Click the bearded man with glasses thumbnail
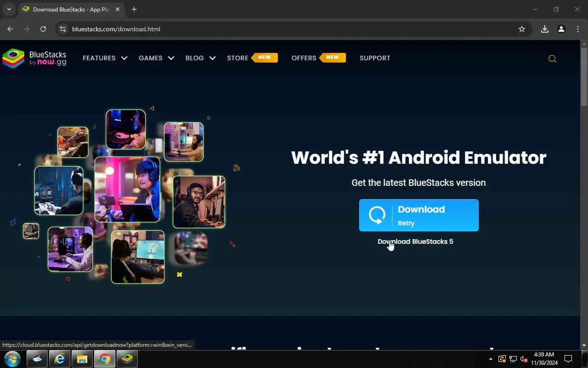The width and height of the screenshot is (588, 368). (x=199, y=202)
